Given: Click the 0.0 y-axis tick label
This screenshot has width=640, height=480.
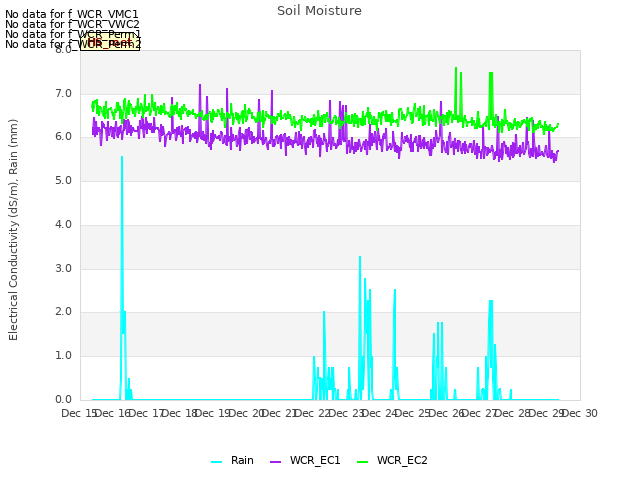Looking at the screenshot, I should tap(63, 400).
